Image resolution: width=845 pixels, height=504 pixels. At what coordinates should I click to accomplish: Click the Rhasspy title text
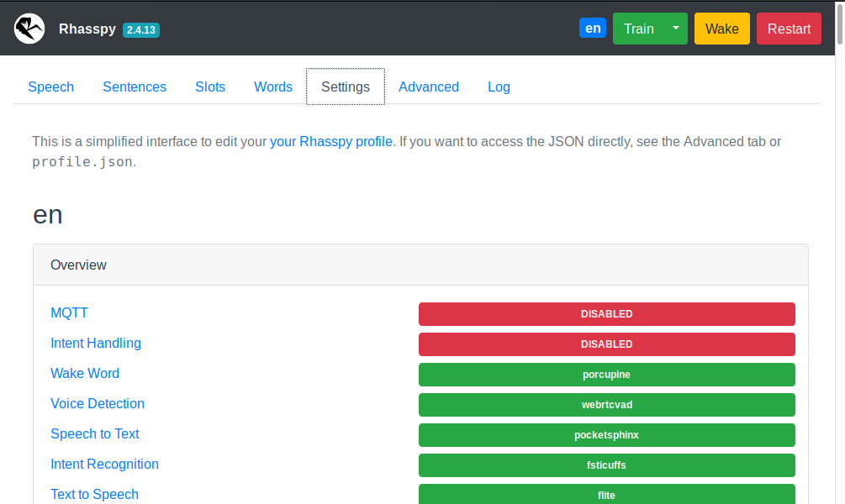[x=87, y=29]
